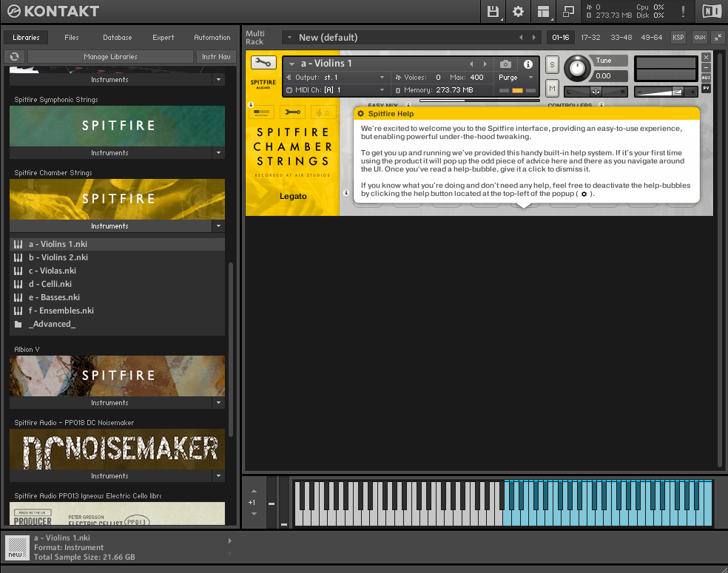Viewport: 728px width, 573px height.
Task: Expand DC Noisemaker Instruments dropdown
Action: point(219,476)
